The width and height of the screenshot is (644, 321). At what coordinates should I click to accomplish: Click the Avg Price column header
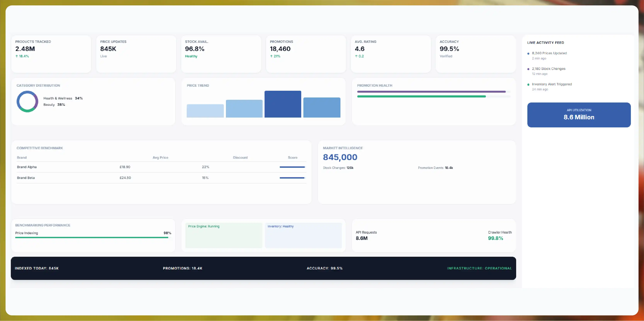tap(160, 158)
